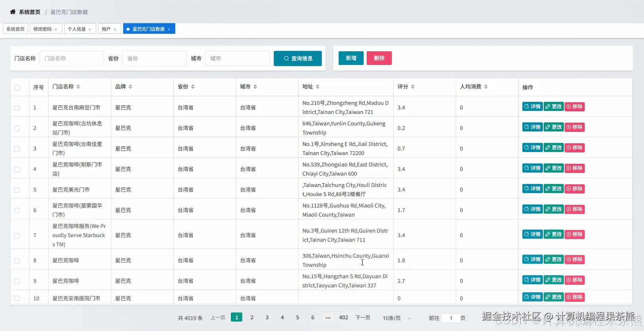This screenshot has height=331, width=644.
Task: Click the home icon in breadcrumb
Action: (13, 12)
